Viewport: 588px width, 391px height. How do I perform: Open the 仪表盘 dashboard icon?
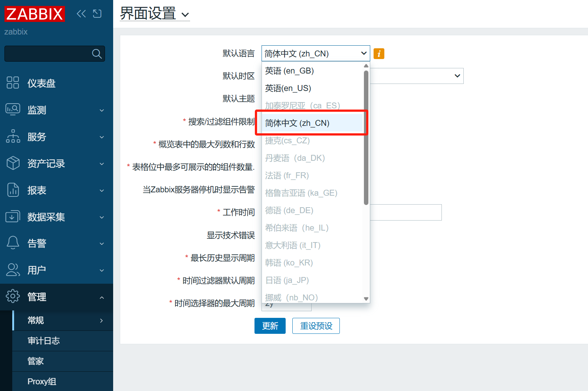tap(13, 82)
